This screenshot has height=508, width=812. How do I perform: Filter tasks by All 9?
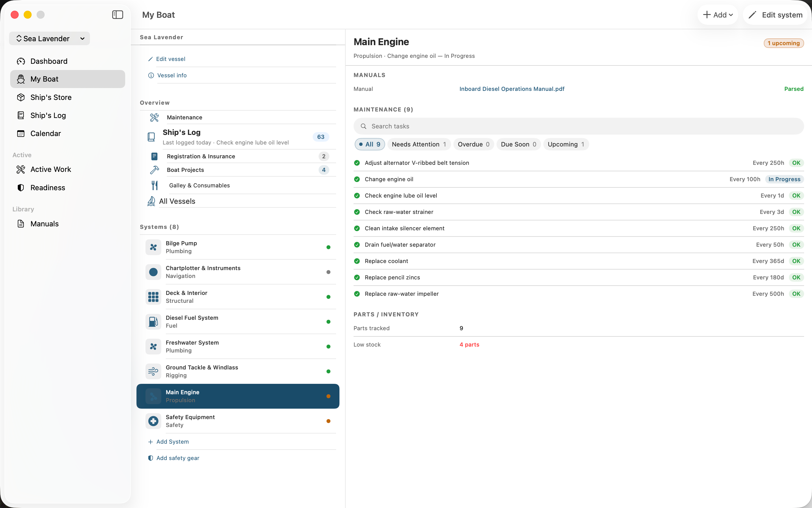tap(369, 144)
